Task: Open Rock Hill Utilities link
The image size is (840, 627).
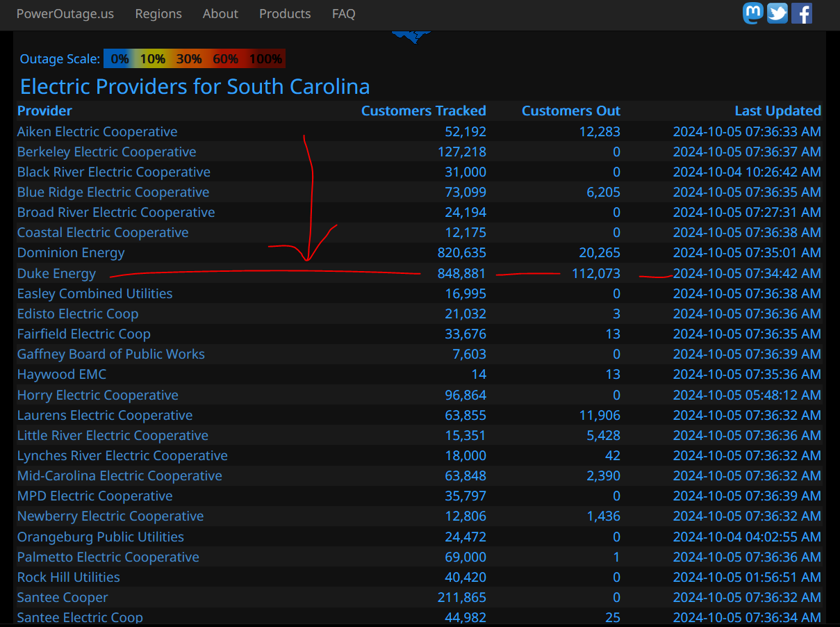Action: point(69,577)
